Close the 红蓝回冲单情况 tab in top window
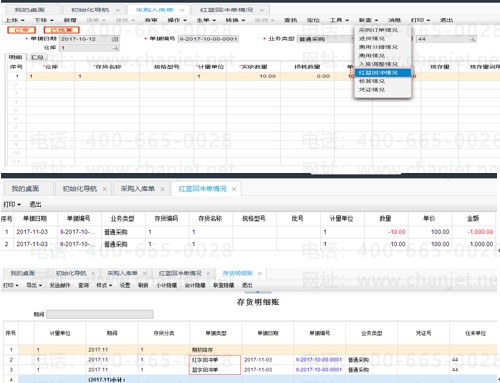 (262, 10)
